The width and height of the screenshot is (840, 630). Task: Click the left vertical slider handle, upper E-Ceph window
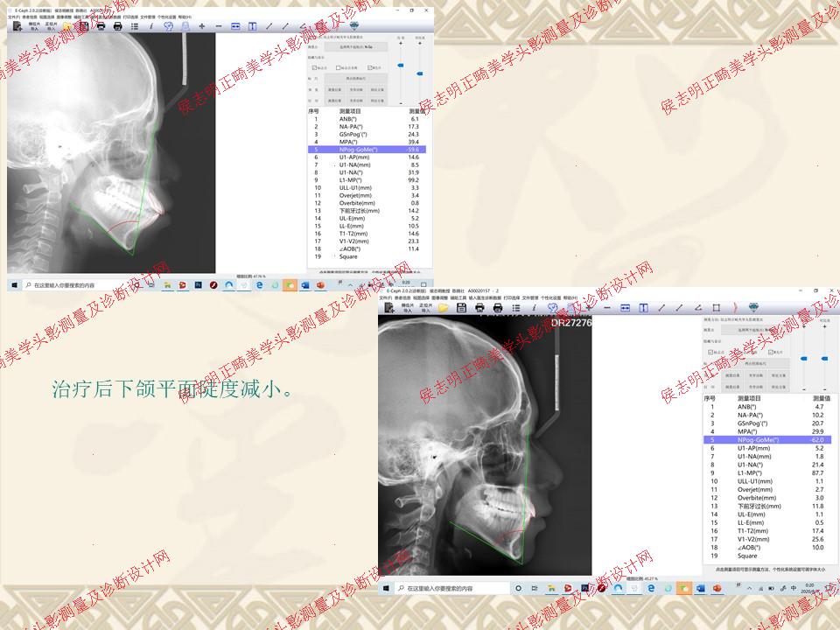click(x=401, y=66)
